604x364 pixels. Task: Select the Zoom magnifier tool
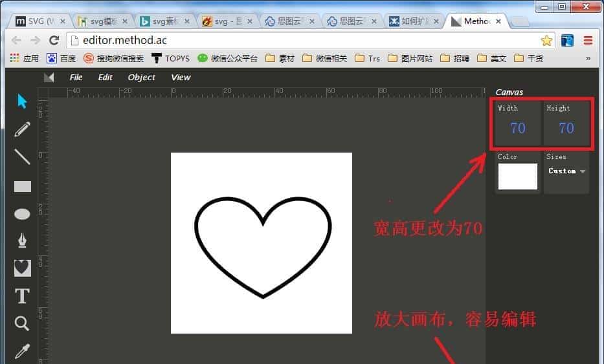[21, 324]
